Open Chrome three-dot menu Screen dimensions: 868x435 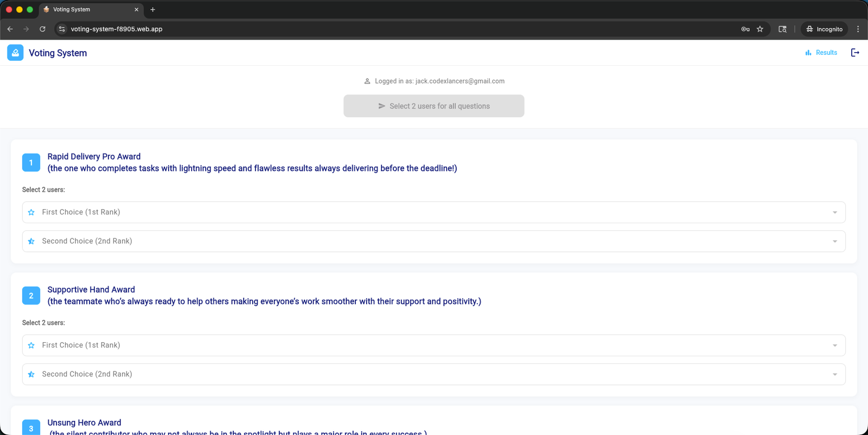point(858,29)
